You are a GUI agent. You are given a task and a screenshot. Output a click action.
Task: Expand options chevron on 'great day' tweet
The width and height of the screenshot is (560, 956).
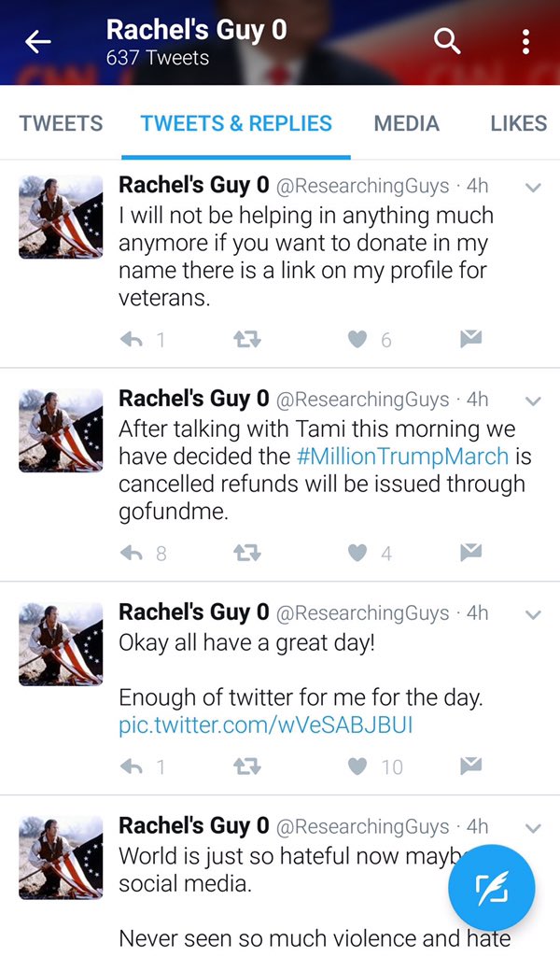(533, 614)
